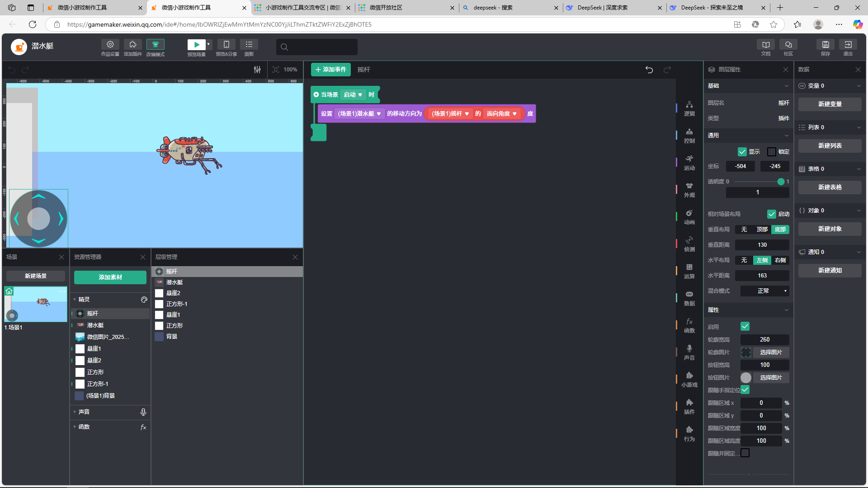
Task: Set 水平布局 to 右侧
Action: 780,260
